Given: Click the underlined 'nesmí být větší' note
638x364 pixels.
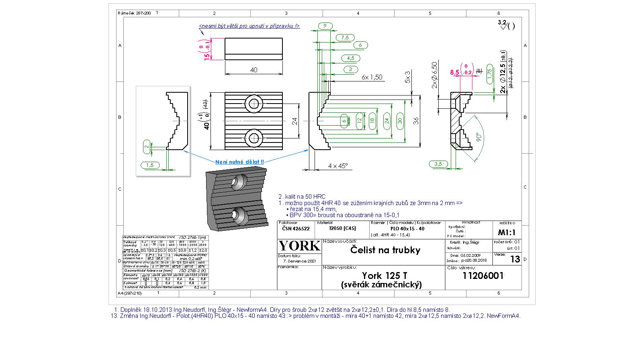Looking at the screenshot, I should point(249,26).
